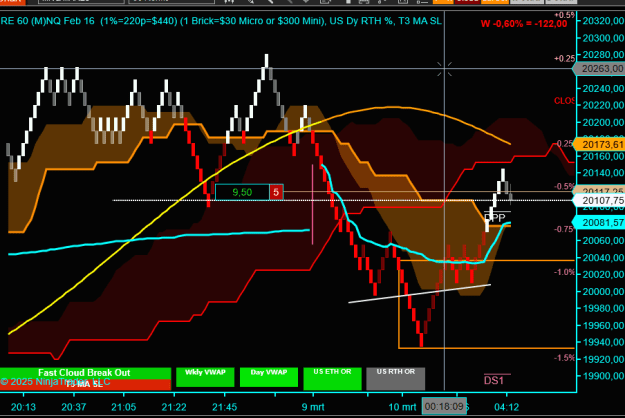Click the -1.0% percent level label
The width and height of the screenshot is (625, 418).
[564, 272]
